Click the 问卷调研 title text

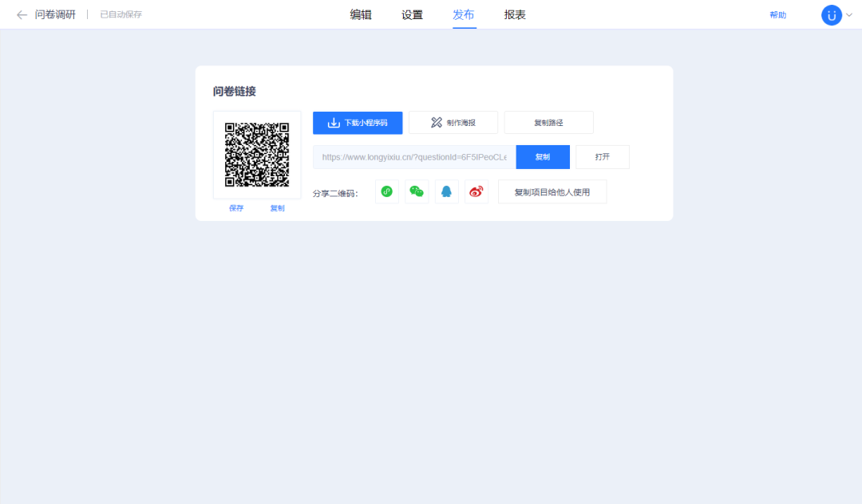(55, 15)
